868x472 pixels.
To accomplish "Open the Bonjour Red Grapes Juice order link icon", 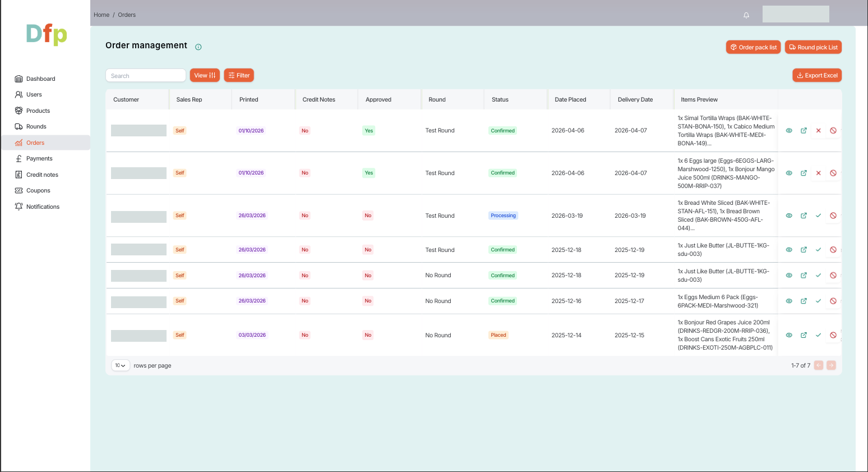I will point(804,335).
